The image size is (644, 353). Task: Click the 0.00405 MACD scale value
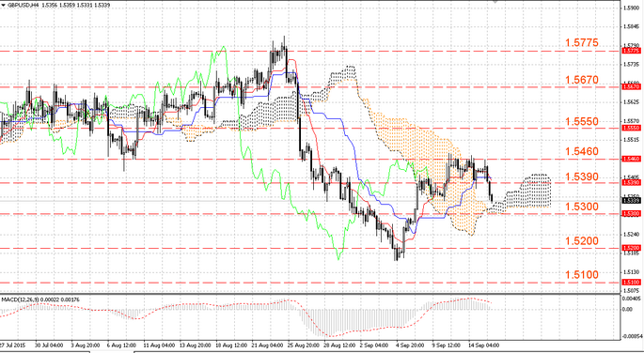(632, 299)
